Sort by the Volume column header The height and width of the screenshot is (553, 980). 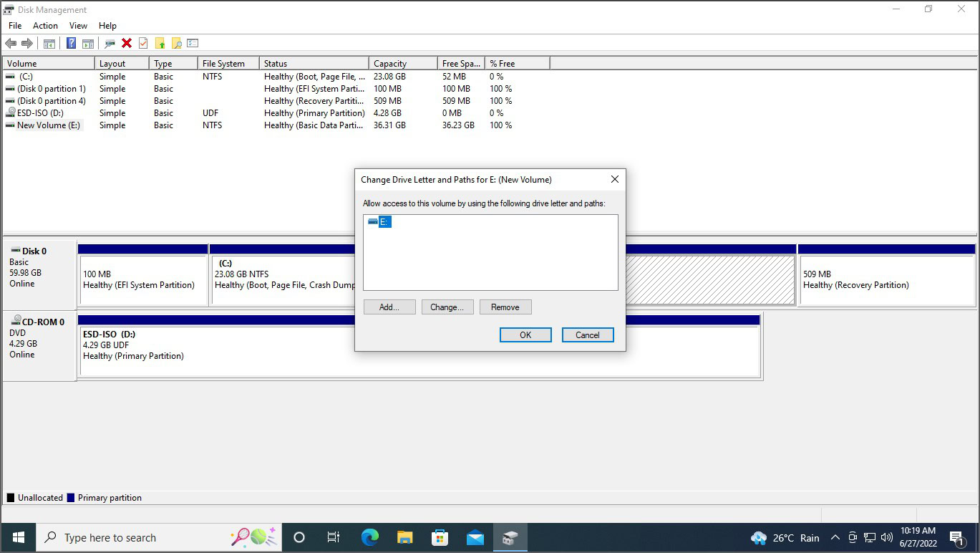(49, 64)
